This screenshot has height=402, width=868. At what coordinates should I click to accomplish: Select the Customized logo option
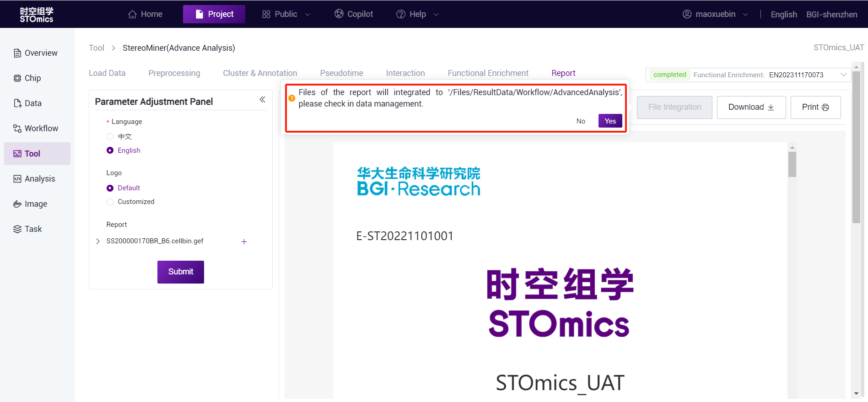(110, 202)
